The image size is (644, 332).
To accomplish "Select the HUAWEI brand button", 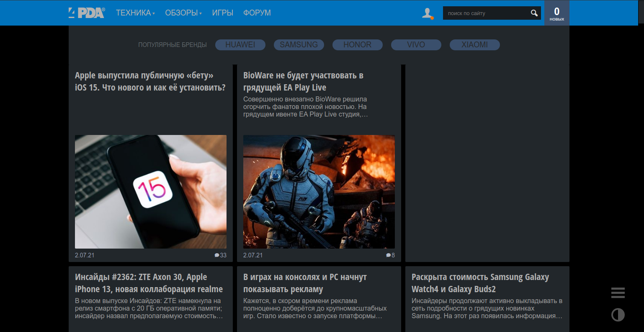I will coord(240,45).
